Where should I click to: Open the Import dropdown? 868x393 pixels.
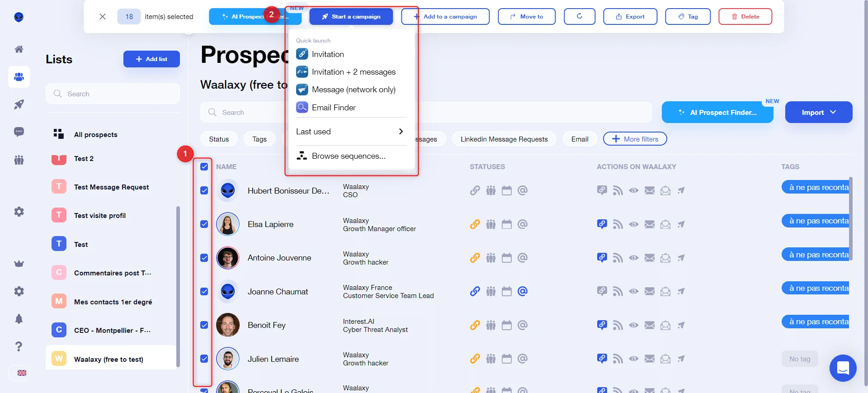click(819, 112)
